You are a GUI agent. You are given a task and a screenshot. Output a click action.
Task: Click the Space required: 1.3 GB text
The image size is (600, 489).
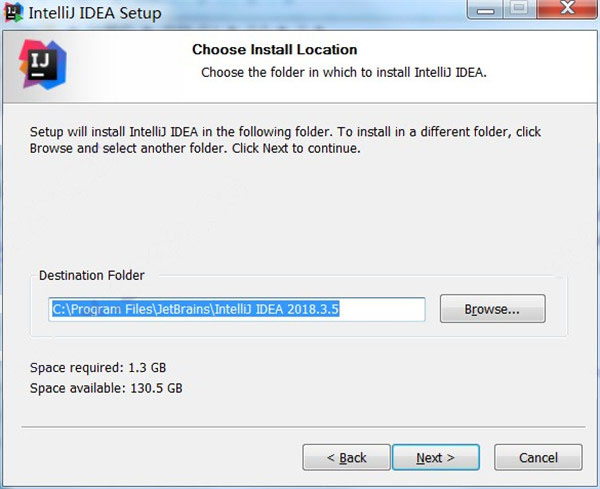tap(98, 367)
